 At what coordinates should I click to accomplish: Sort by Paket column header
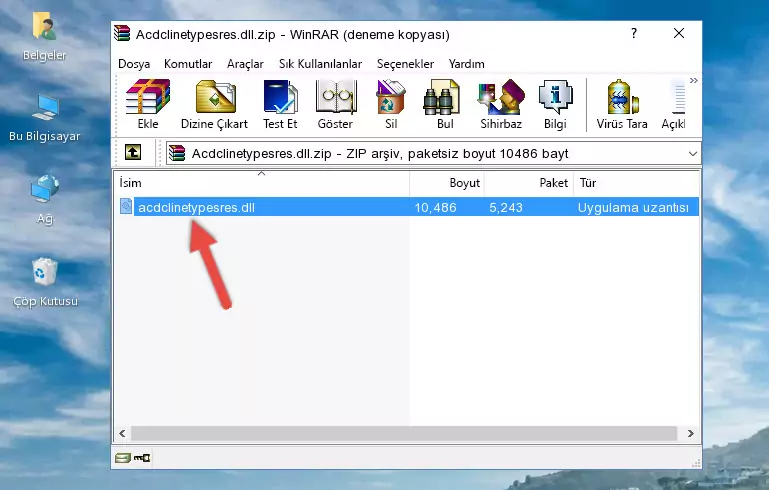[529, 183]
